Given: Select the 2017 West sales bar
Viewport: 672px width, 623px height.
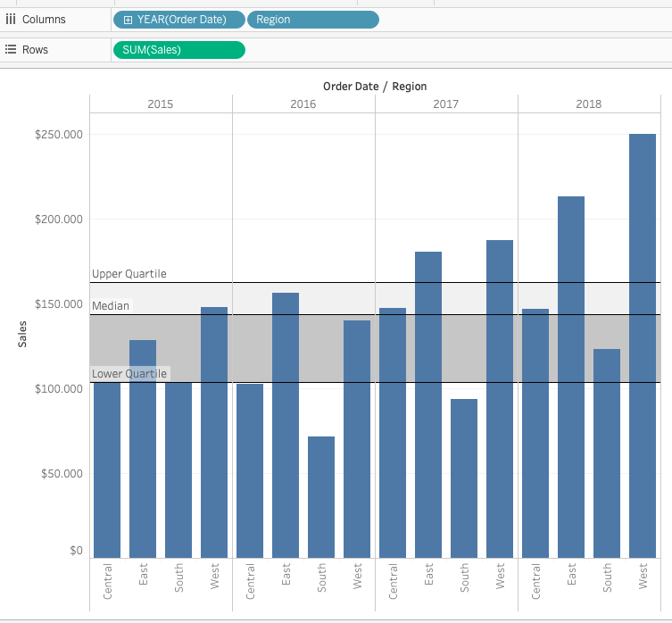Looking at the screenshot, I should [500, 399].
